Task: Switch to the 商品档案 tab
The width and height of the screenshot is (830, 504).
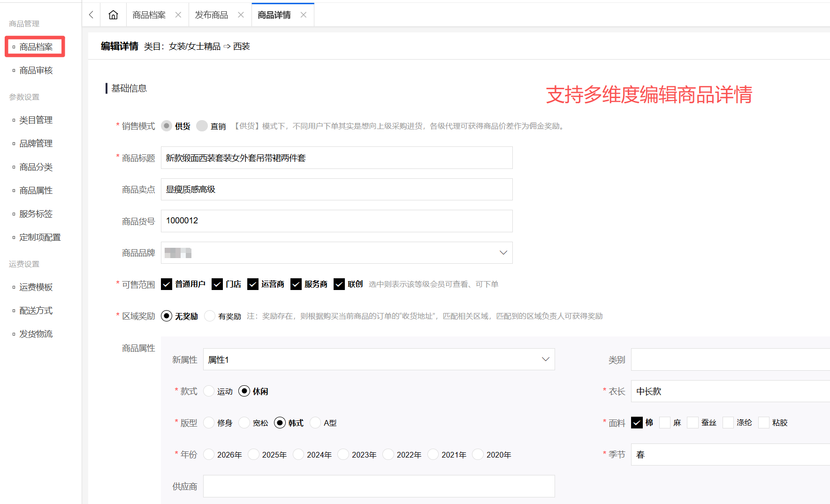Action: coord(149,15)
